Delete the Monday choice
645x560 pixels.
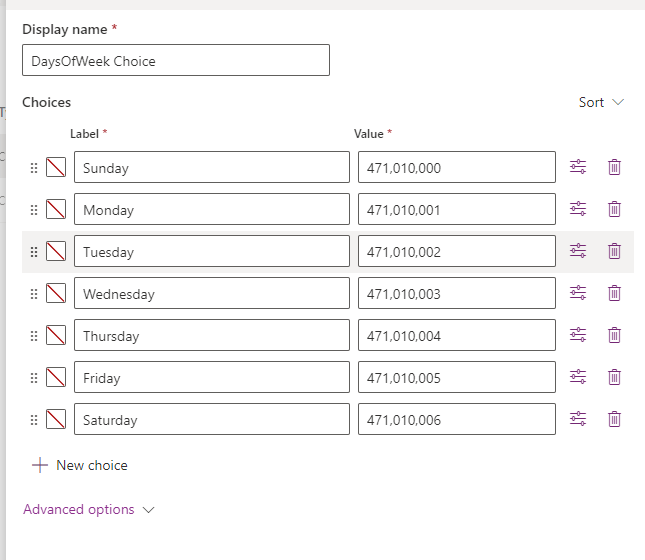614,209
